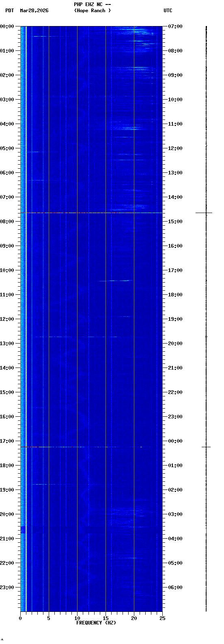Select the 07:00 UTC time label
224x644 pixels.
click(175, 26)
